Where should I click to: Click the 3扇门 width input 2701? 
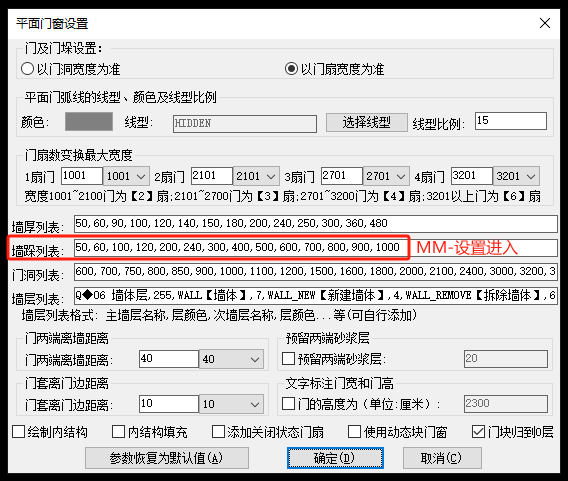tap(342, 176)
